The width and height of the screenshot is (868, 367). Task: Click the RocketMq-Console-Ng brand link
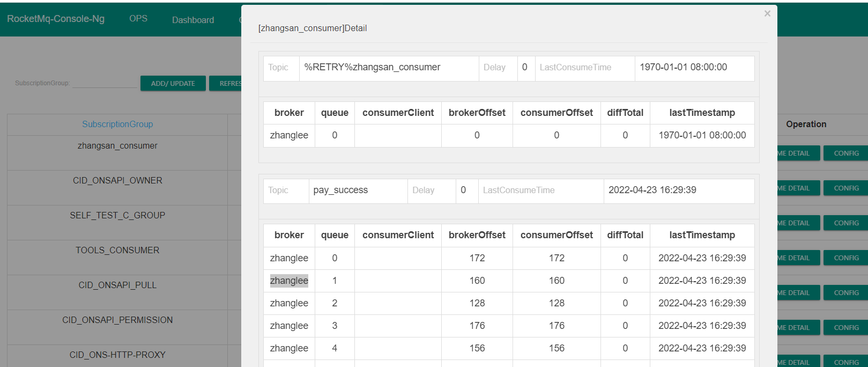click(56, 19)
